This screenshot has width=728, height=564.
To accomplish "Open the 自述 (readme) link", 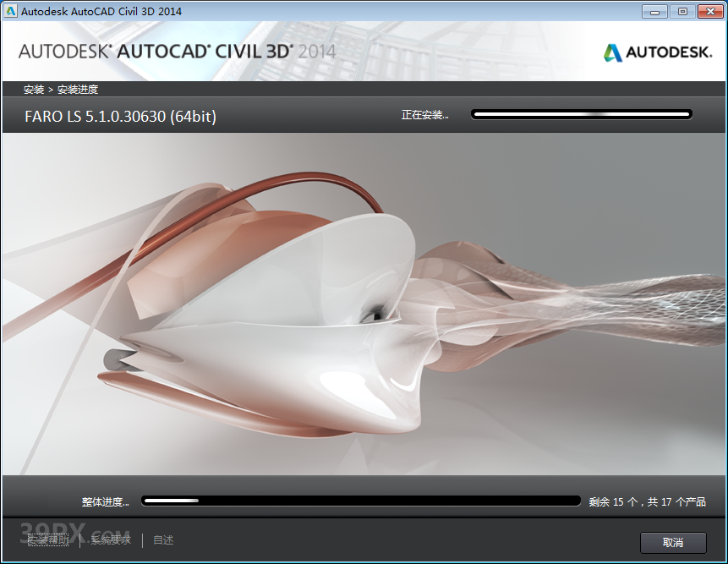I will (x=161, y=539).
